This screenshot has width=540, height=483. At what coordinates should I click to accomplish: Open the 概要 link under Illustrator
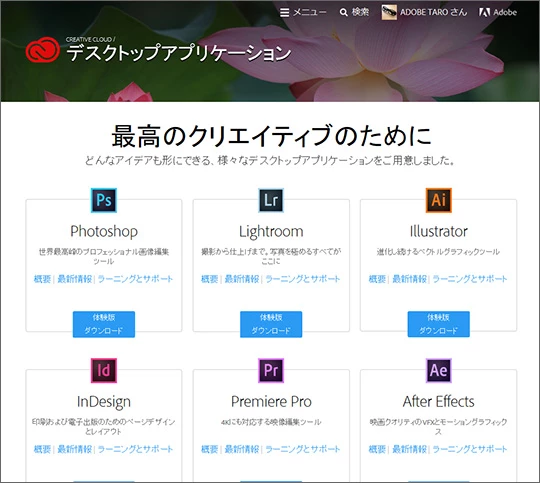tap(377, 279)
